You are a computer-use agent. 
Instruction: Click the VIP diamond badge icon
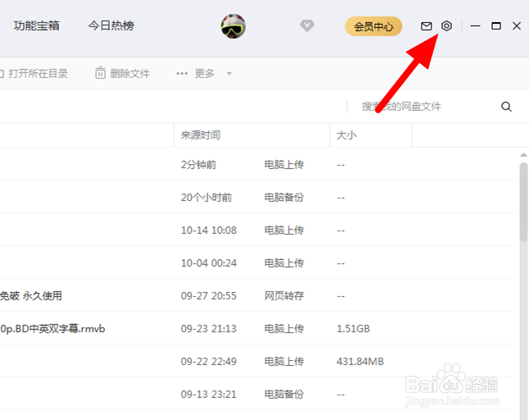pyautogui.click(x=307, y=25)
